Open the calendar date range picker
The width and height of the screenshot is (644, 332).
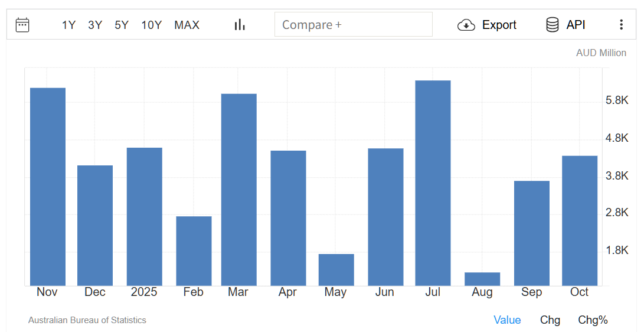tap(22, 25)
